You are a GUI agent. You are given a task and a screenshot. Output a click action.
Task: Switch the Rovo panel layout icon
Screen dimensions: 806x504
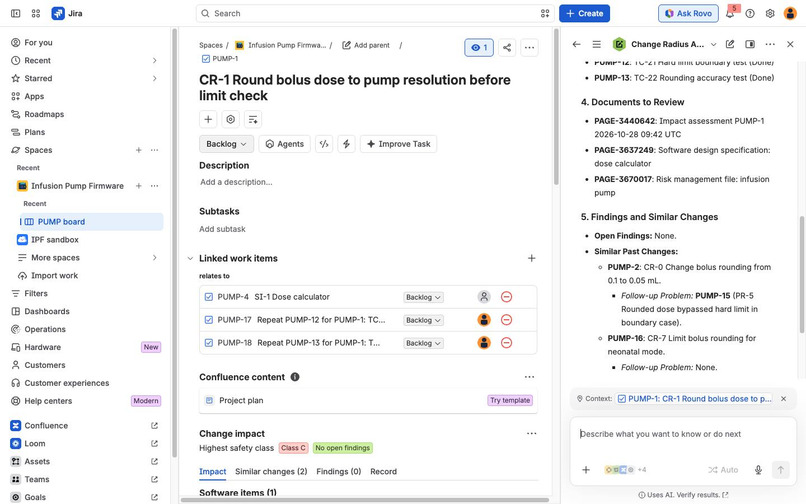point(750,44)
